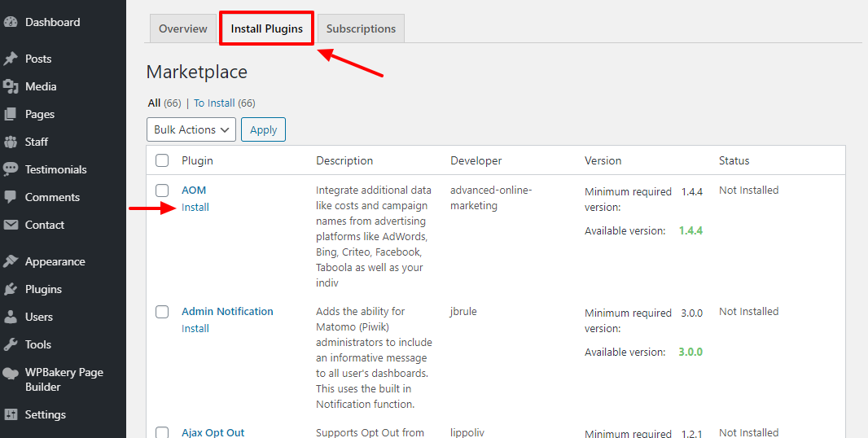Click the Plugin column header

(x=197, y=160)
